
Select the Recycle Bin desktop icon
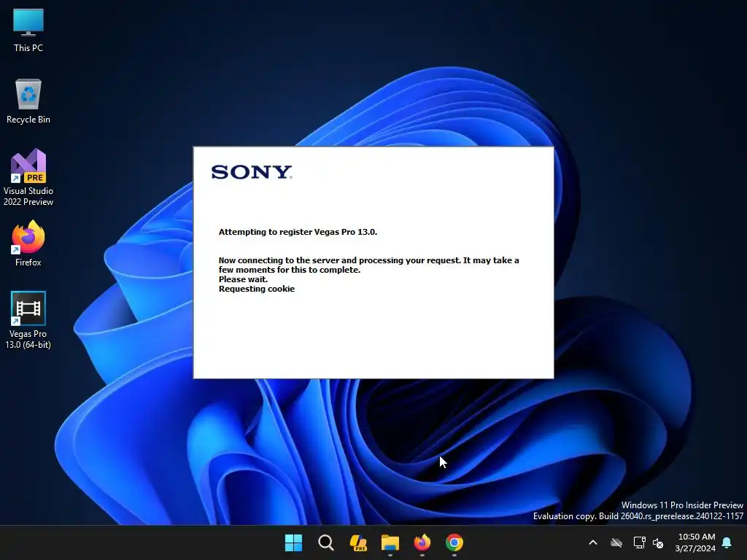(x=28, y=101)
